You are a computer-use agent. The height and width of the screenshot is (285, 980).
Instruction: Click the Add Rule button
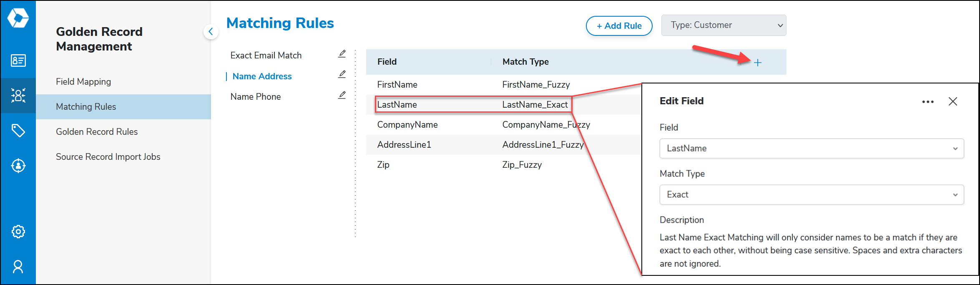(619, 26)
